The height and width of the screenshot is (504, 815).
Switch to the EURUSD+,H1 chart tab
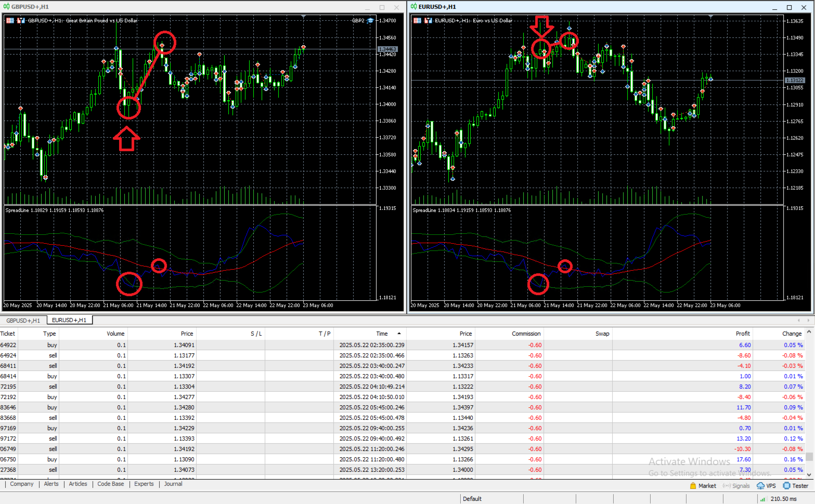(69, 320)
